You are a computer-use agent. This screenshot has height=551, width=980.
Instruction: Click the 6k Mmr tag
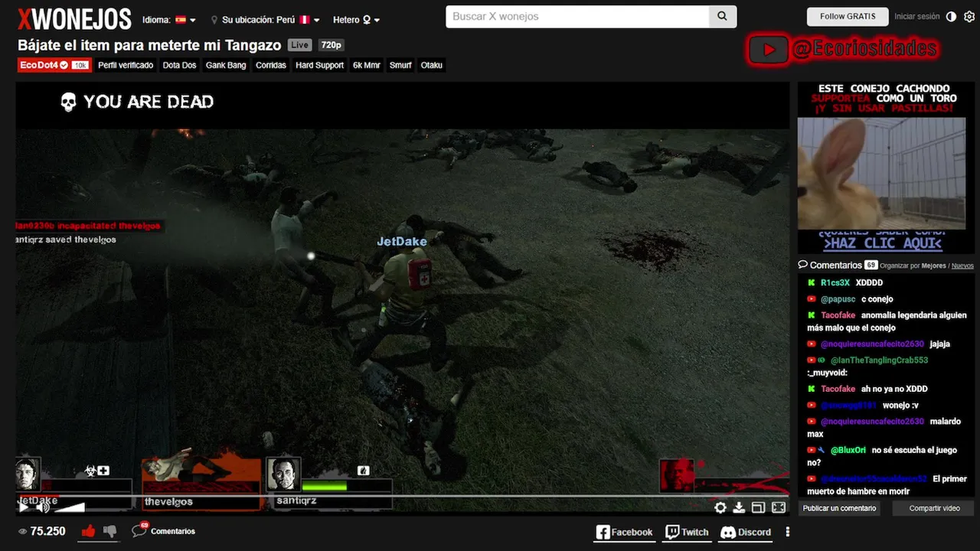(x=367, y=65)
